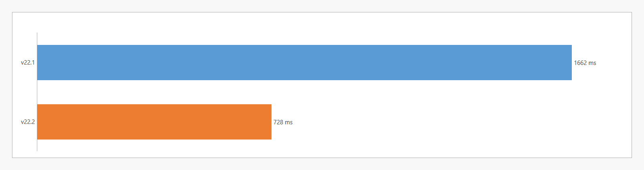Select the "v22.2" axis label
Screen dimensions: 644x170
28,122
